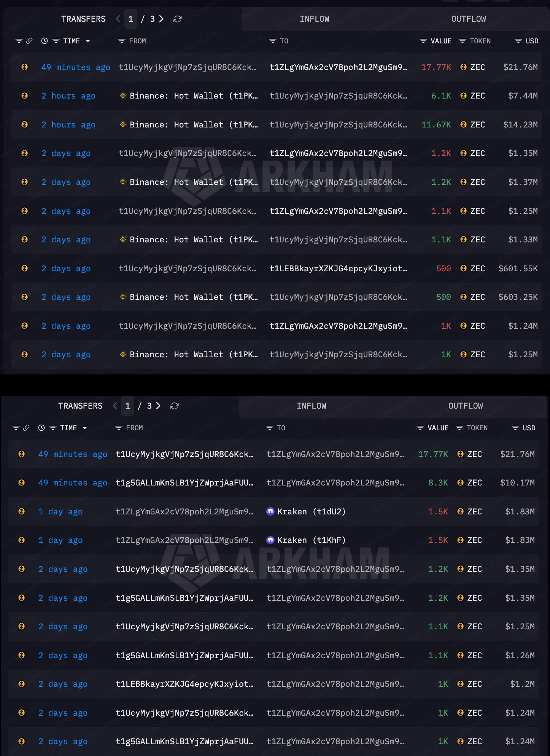550x756 pixels.
Task: Expand the TIME sort caret in upper table
Action: coord(88,41)
